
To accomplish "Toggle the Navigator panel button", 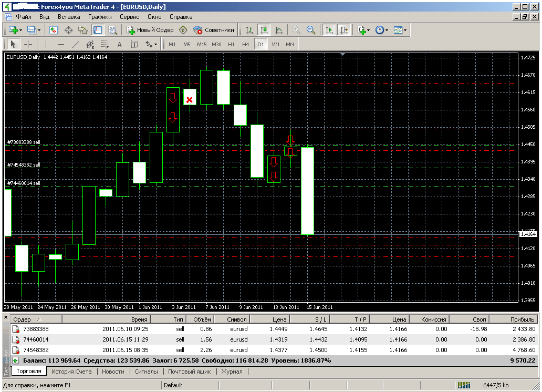I will [83, 30].
